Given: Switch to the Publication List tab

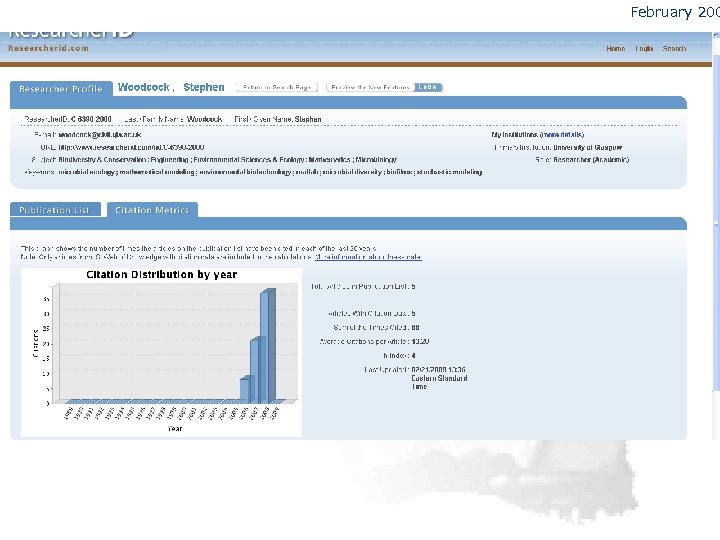Looking at the screenshot, I should [55, 210].
